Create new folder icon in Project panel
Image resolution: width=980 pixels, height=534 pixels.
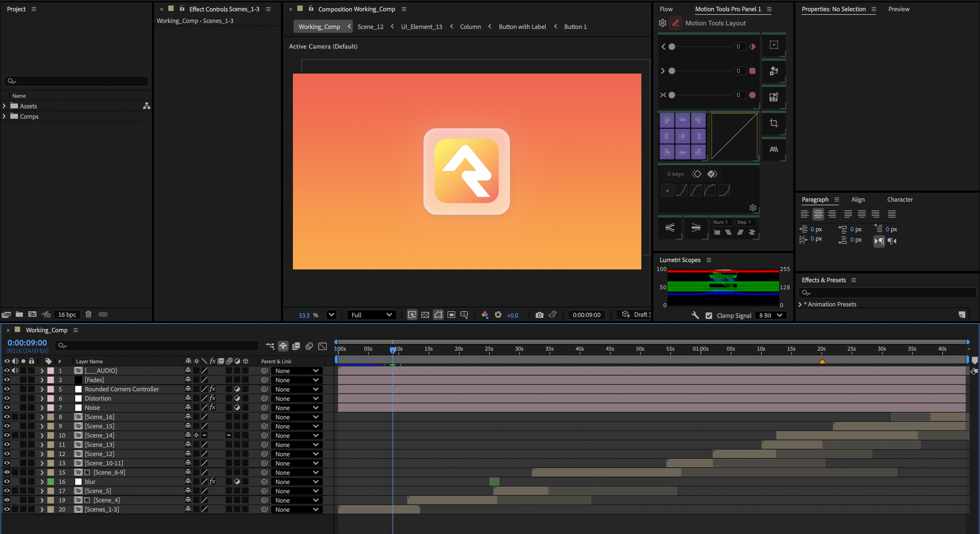(x=19, y=314)
